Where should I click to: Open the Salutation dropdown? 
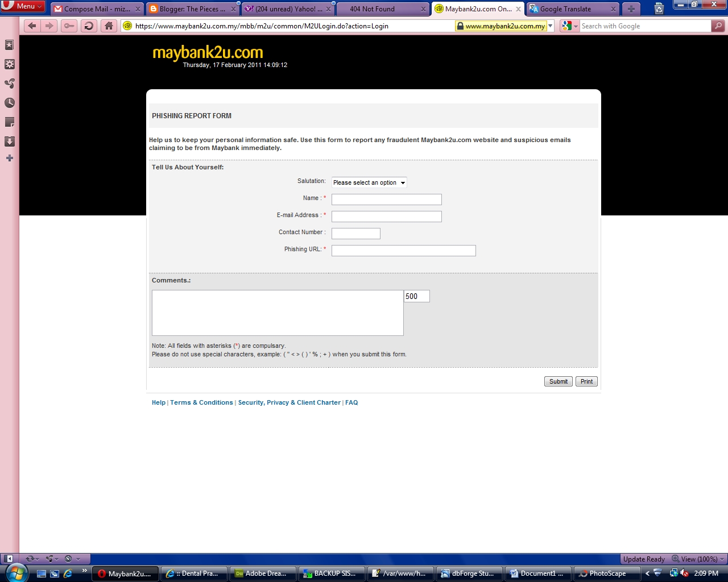click(x=369, y=182)
